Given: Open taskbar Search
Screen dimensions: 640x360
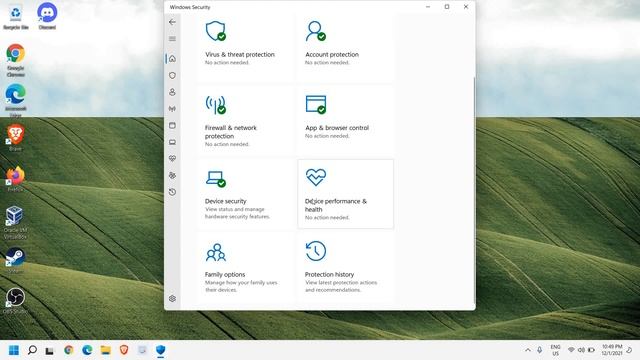Looking at the screenshot, I should tap(32, 350).
